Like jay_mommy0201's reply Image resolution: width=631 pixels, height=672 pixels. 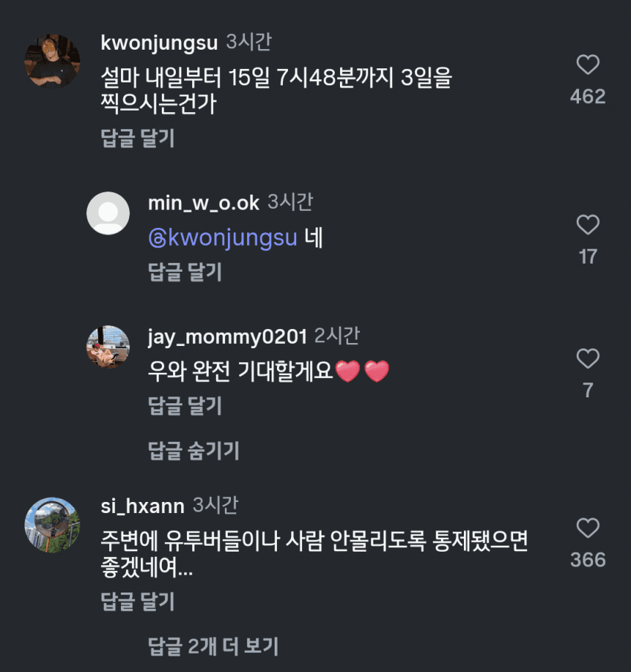coord(587,359)
